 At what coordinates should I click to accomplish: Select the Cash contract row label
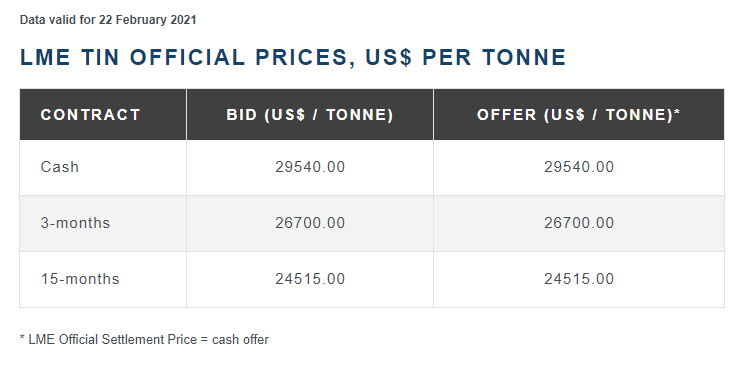[x=59, y=167]
